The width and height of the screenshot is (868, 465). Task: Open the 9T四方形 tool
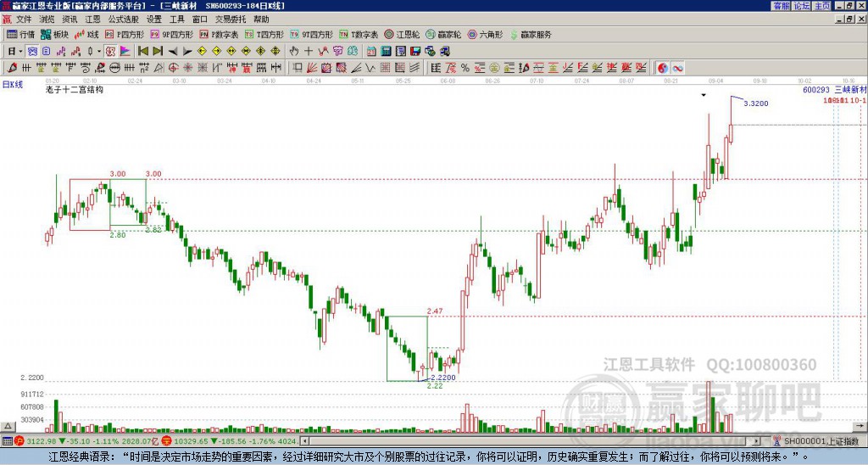click(312, 34)
